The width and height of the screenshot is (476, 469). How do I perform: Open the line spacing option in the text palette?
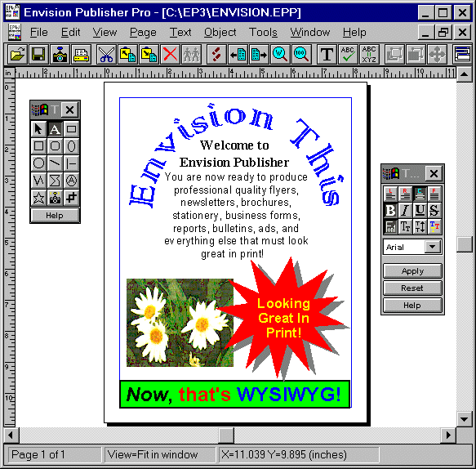point(420,226)
